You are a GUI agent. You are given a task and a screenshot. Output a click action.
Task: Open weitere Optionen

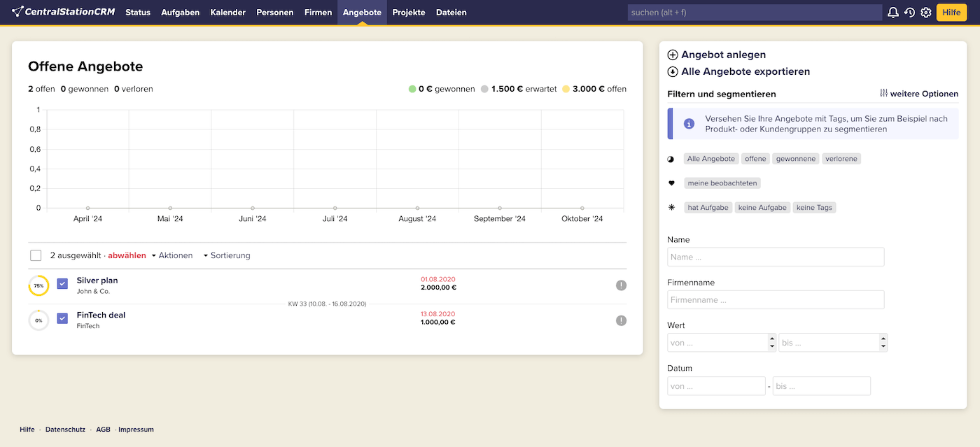point(924,94)
